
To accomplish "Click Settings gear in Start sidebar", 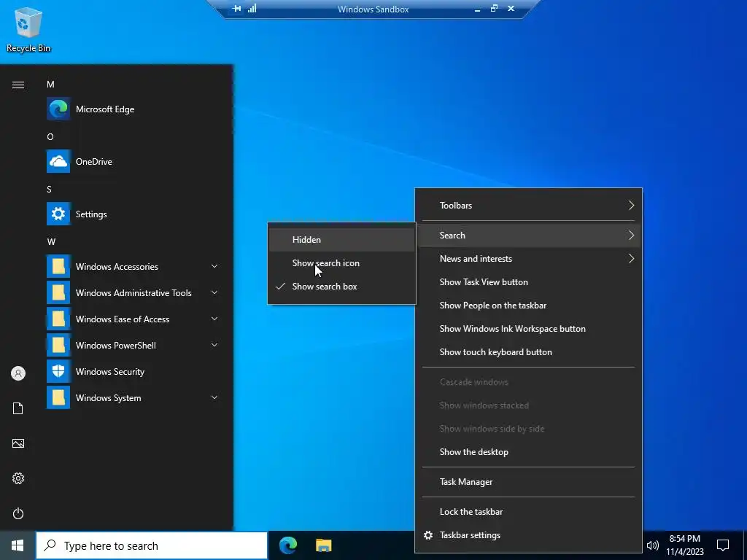I will [x=18, y=478].
